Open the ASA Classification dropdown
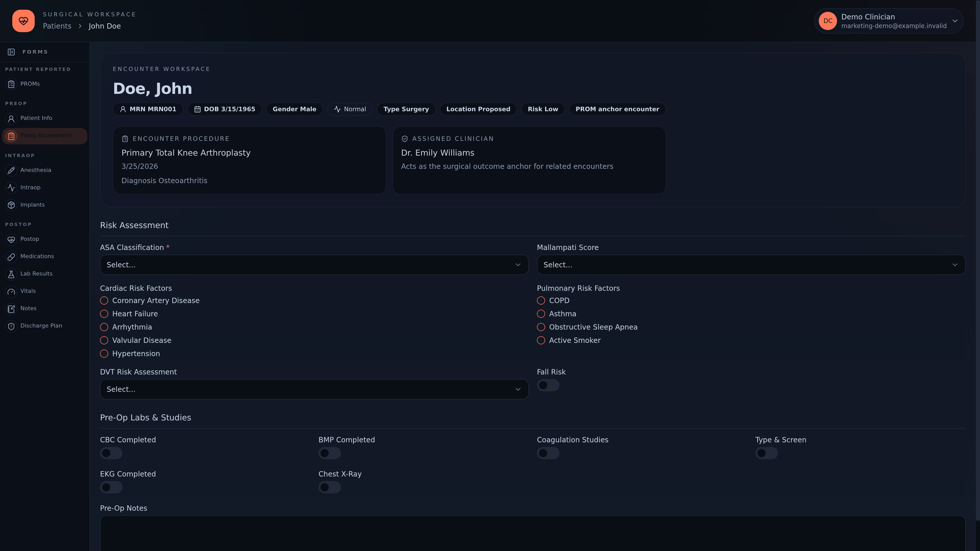980x551 pixels. click(x=314, y=265)
